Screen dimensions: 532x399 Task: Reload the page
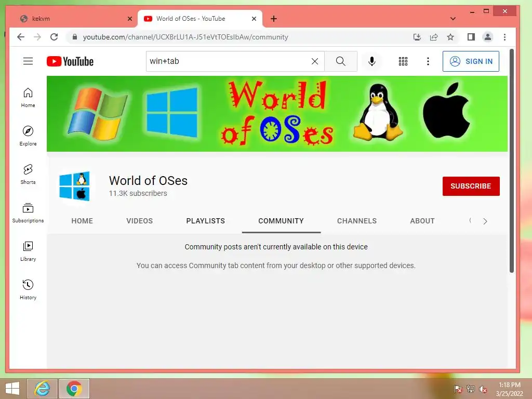(x=54, y=37)
